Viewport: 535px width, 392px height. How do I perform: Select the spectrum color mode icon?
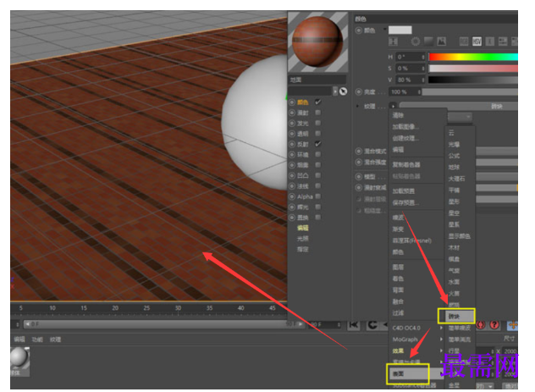point(428,41)
